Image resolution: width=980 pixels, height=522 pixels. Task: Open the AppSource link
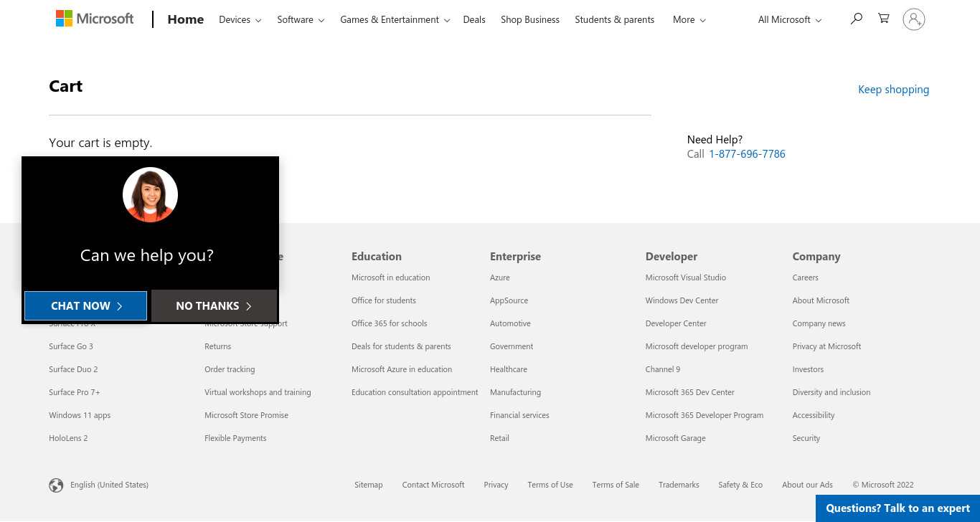tap(509, 300)
